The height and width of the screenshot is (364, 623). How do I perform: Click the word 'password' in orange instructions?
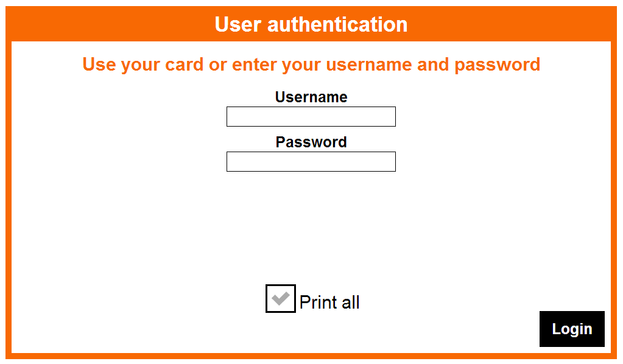tap(498, 65)
